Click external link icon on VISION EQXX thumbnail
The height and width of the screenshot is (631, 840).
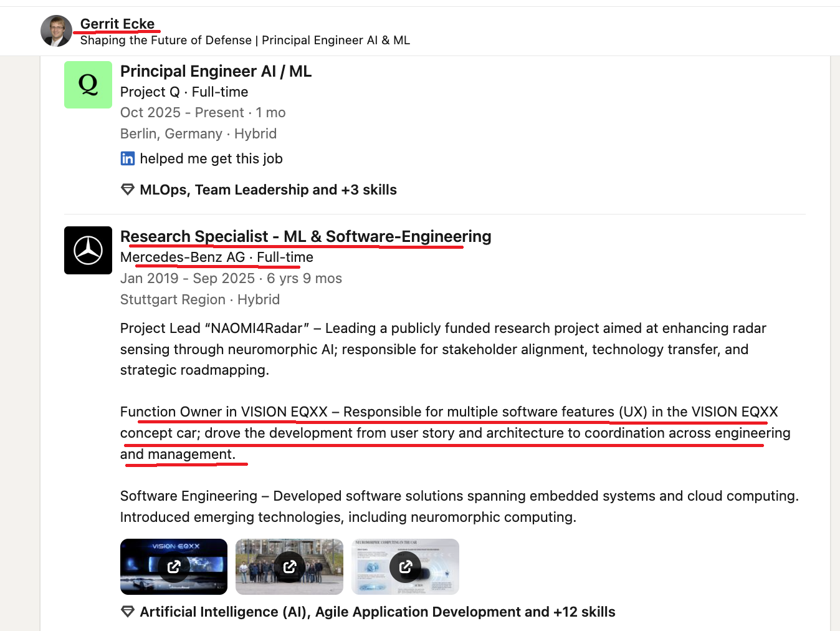(174, 566)
